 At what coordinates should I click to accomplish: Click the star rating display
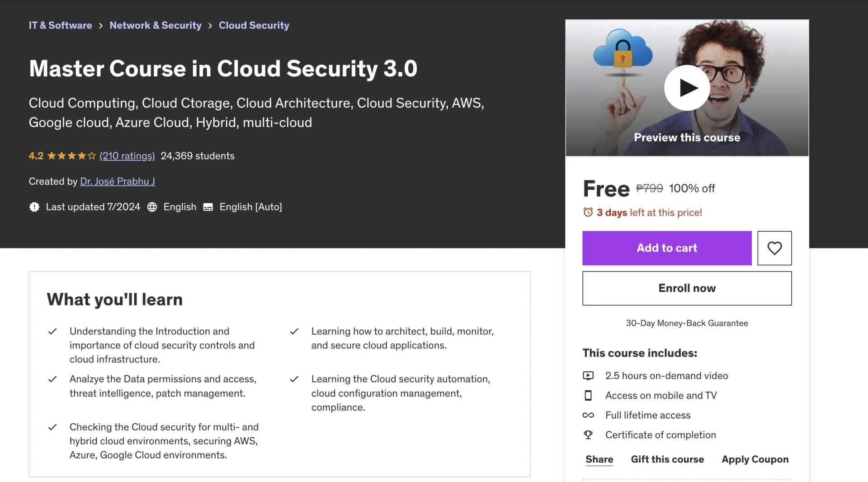(x=71, y=156)
